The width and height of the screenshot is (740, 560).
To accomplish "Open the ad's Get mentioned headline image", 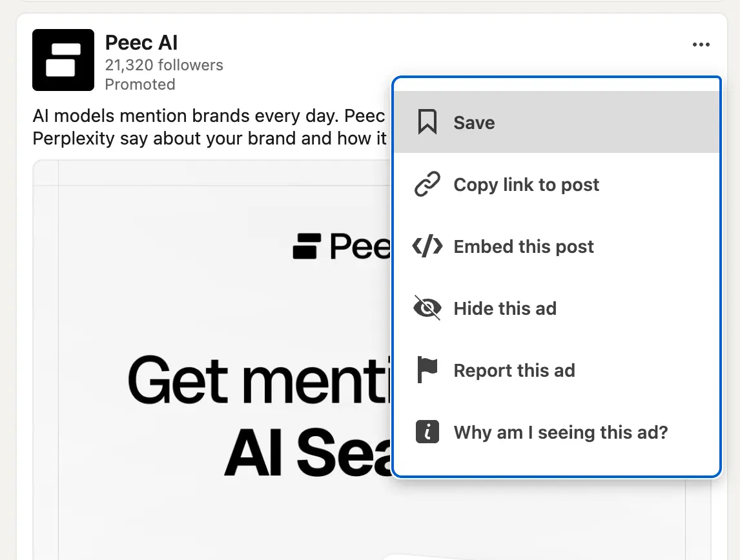I will point(258,400).
